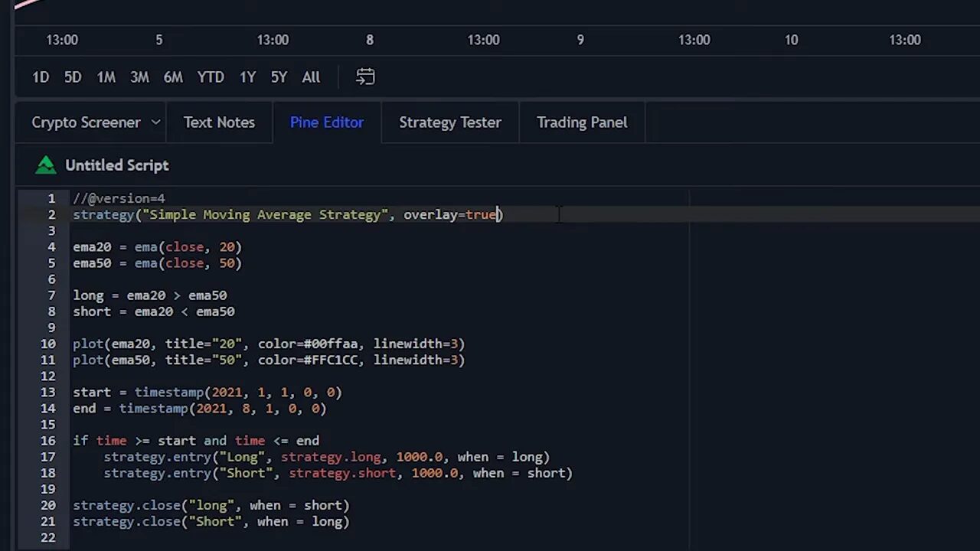980x551 pixels.
Task: Click the 6M range option
Action: 173,77
